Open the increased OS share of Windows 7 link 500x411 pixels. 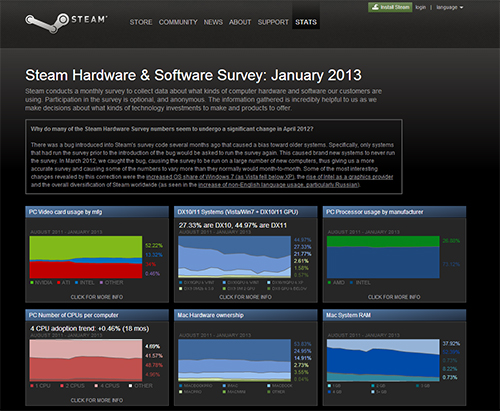[x=220, y=177]
